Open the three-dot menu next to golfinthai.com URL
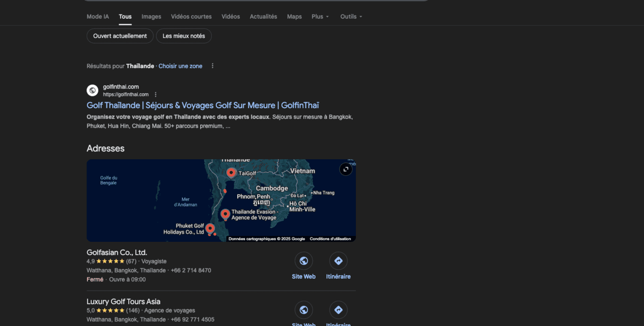The height and width of the screenshot is (326, 644). (x=156, y=94)
